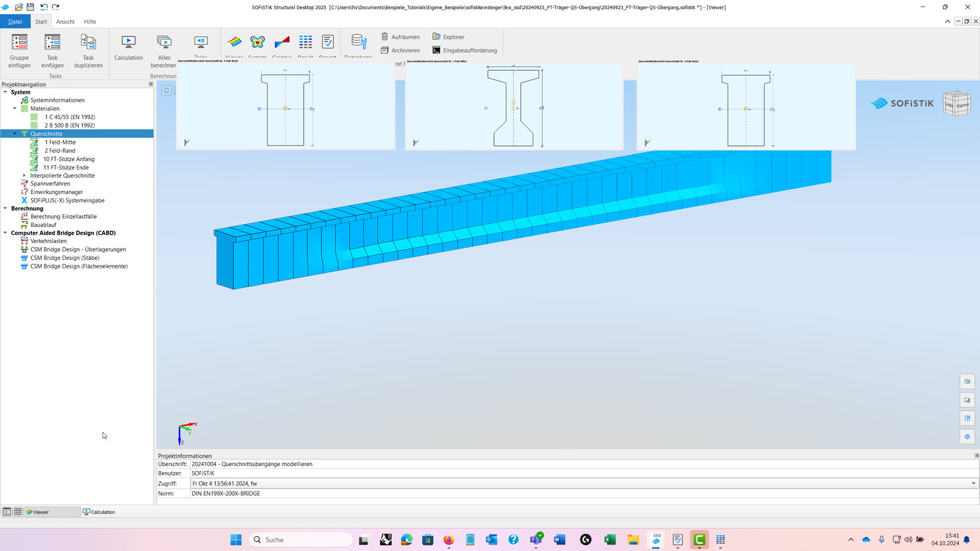Switch to the Calculation bottom tab
The width and height of the screenshot is (980, 551).
click(99, 512)
